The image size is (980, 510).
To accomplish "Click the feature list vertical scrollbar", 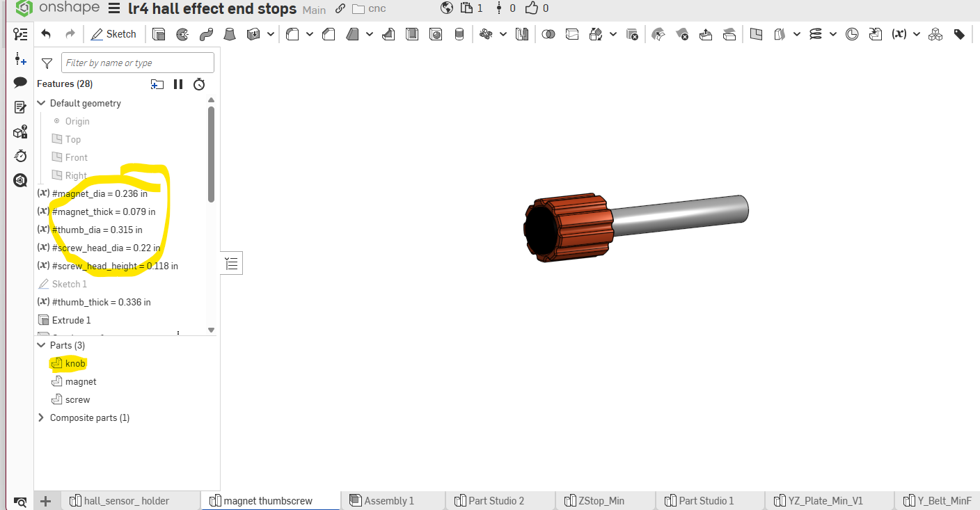I will click(211, 153).
